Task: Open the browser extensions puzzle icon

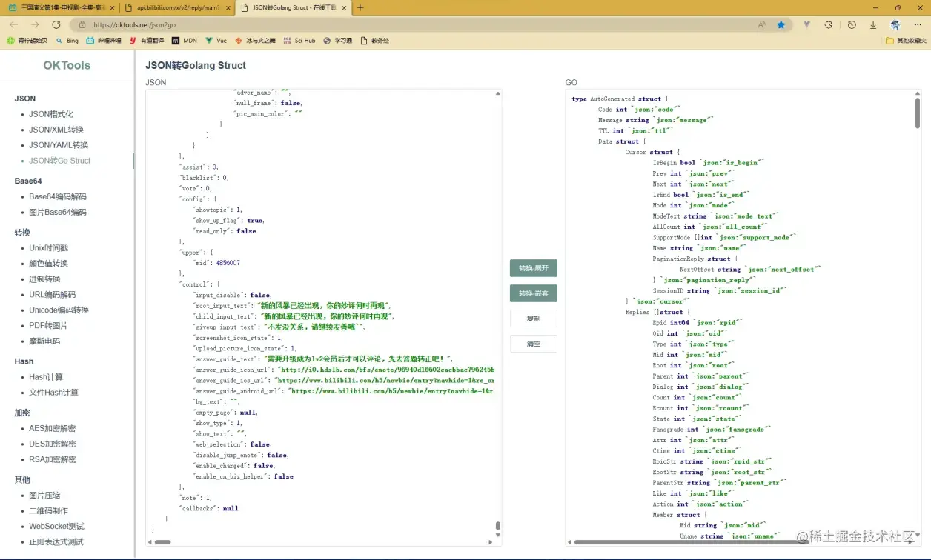Action: point(828,24)
